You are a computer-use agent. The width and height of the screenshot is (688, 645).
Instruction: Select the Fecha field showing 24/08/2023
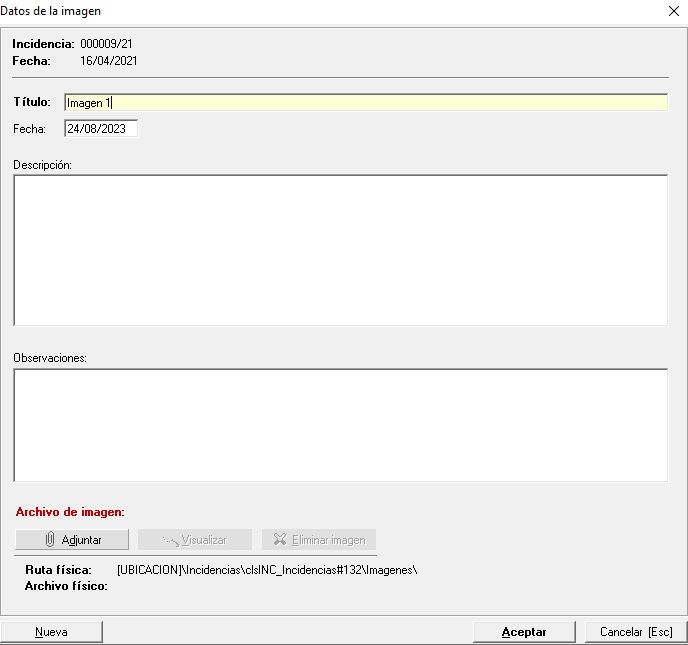(x=100, y=129)
